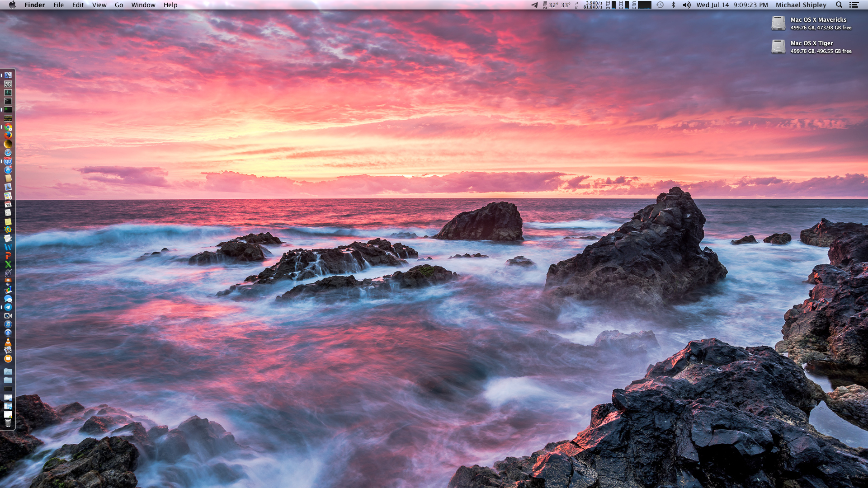This screenshot has height=488, width=868.
Task: Open iTunes music note icon
Action: coord(8,324)
